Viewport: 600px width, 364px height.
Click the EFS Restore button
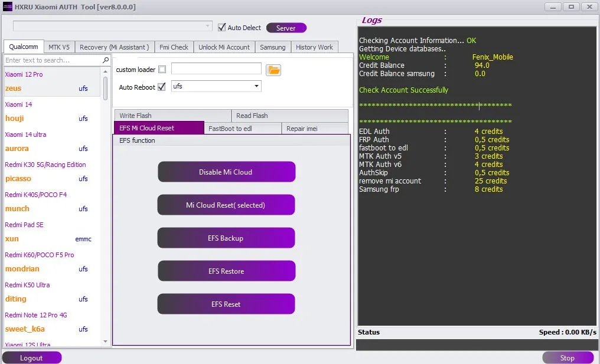227,271
